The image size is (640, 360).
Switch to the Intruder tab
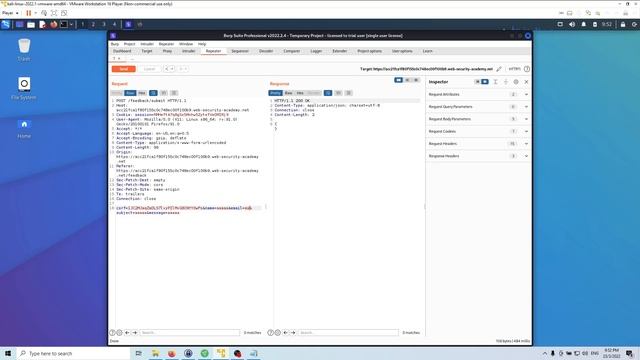189,51
